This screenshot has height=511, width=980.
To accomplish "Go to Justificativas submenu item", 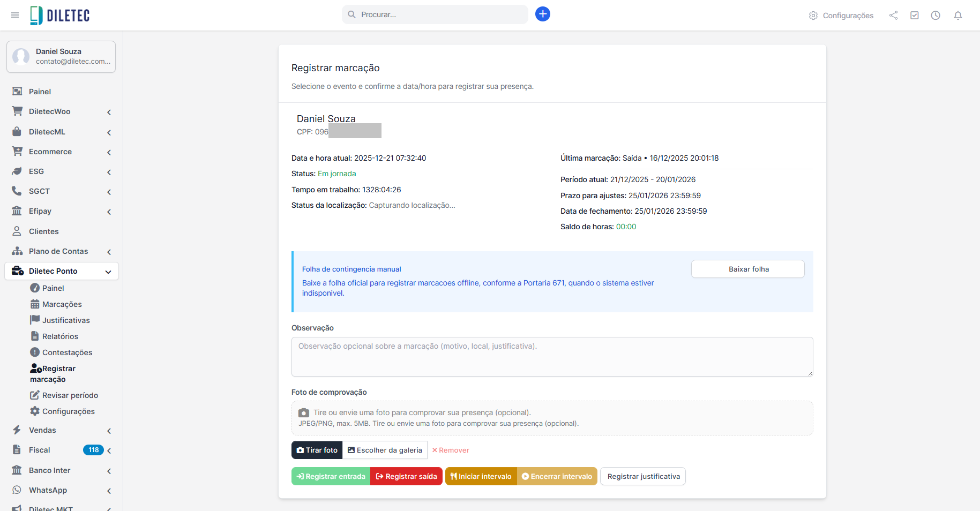I will tap(65, 320).
